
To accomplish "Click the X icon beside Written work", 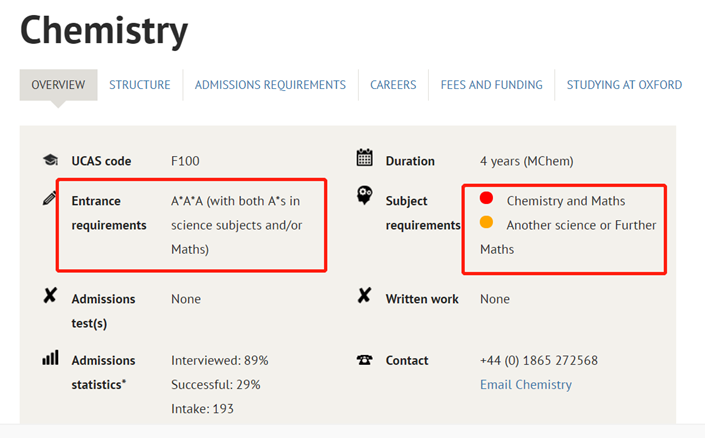I will 365,297.
